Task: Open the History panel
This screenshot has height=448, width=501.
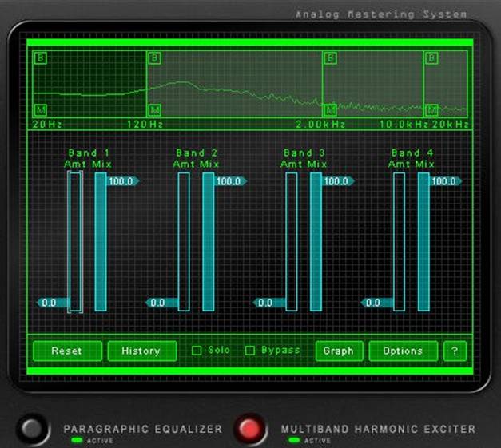Action: tap(141, 351)
